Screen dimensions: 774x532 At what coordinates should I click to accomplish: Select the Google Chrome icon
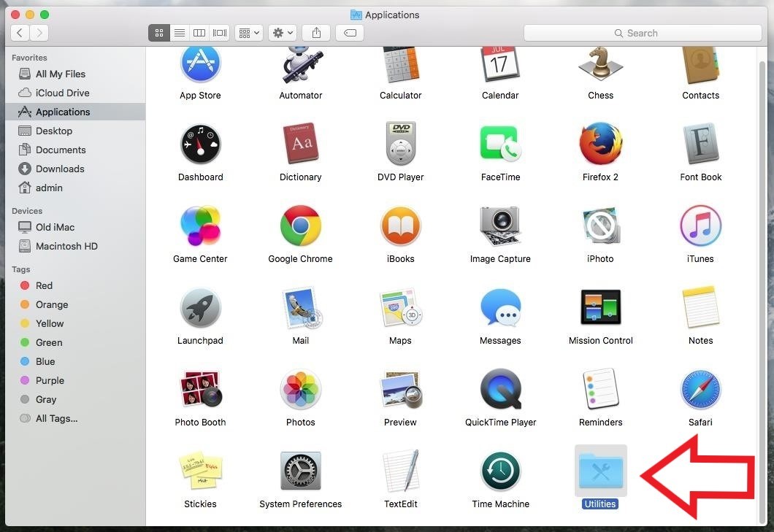301,226
